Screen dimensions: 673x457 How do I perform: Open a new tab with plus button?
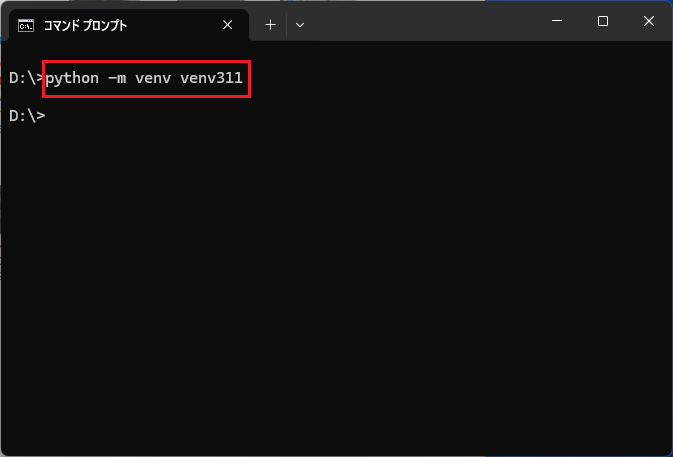pyautogui.click(x=270, y=24)
